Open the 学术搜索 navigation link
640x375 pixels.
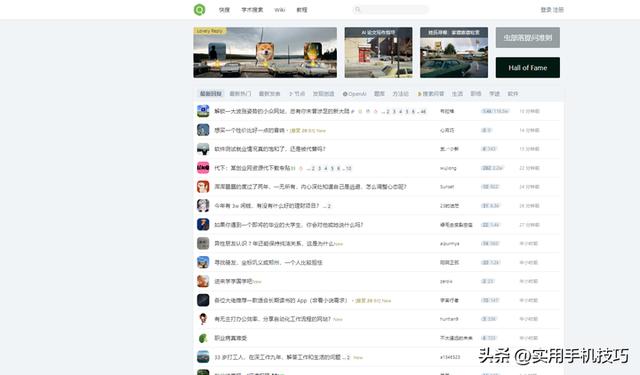coord(252,10)
